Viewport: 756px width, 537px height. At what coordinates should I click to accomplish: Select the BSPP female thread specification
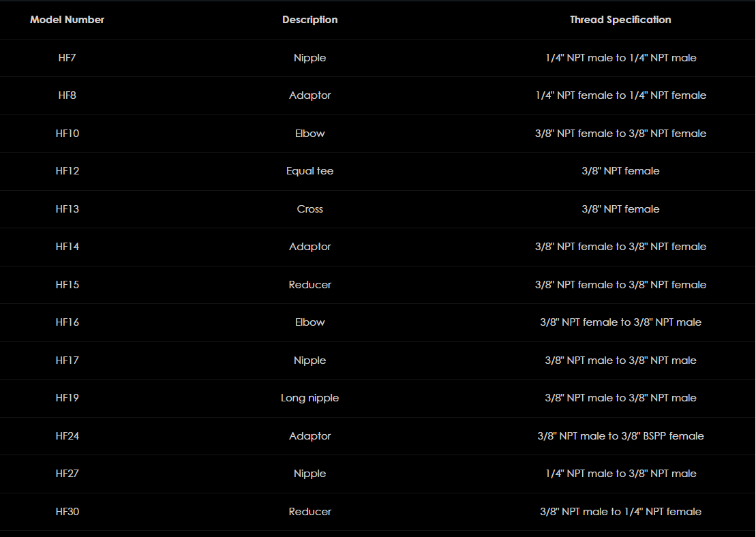[x=620, y=436]
